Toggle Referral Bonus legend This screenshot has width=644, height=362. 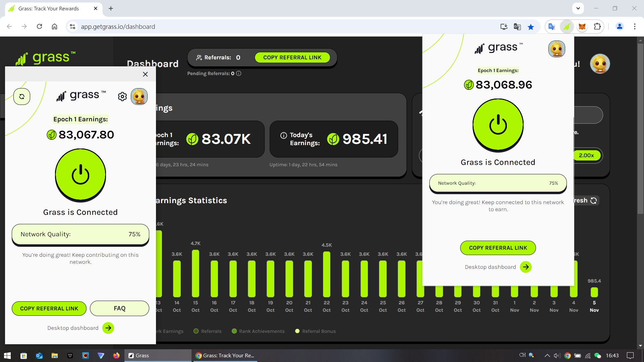coord(315,331)
